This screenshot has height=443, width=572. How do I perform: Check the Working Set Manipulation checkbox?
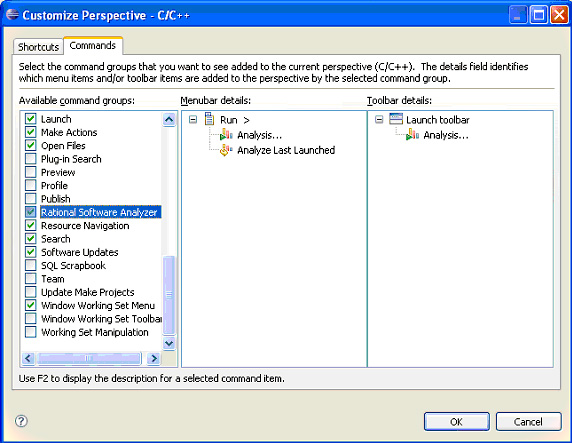click(x=31, y=332)
